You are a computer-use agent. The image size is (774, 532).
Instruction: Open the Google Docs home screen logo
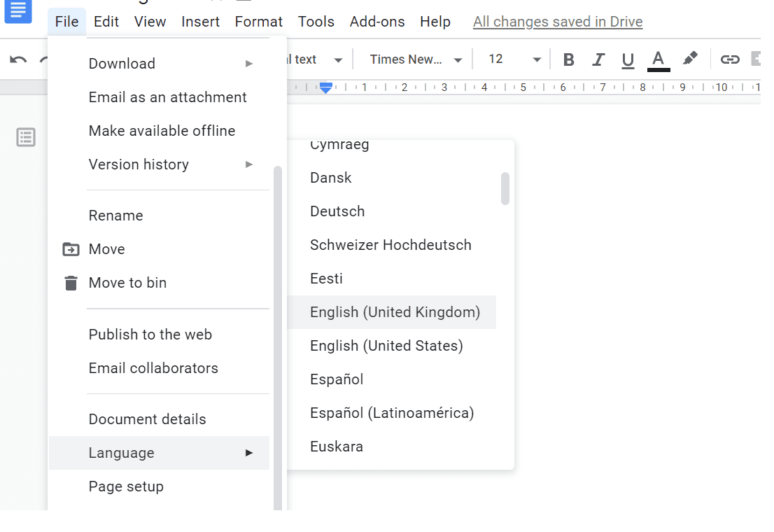pos(17,12)
